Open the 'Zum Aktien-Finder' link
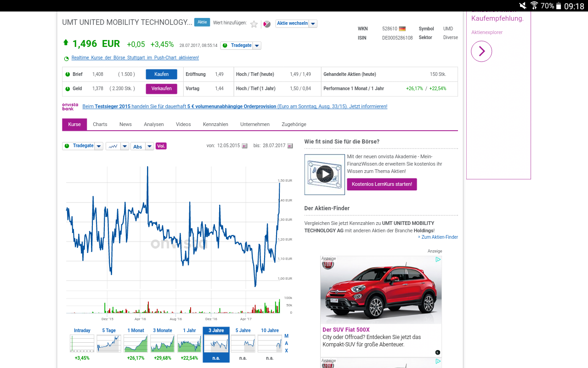This screenshot has height=368, width=588. pos(439,237)
